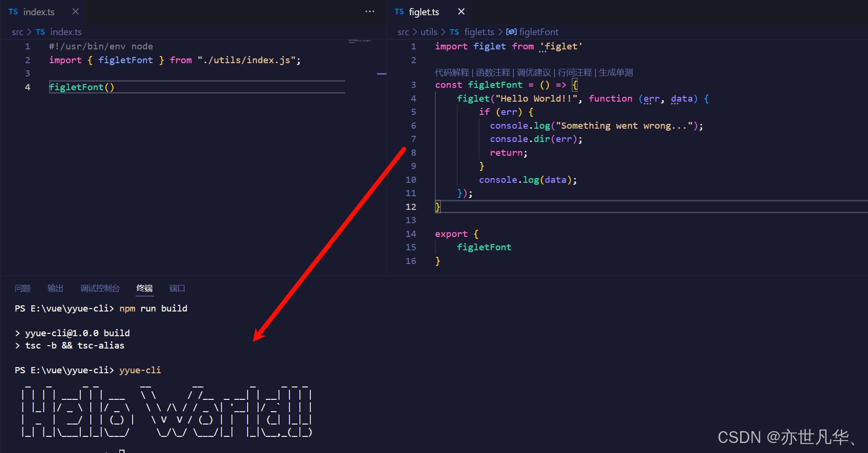The width and height of the screenshot is (868, 453).
Task: Close the index.ts editor tab
Action: pos(76,11)
